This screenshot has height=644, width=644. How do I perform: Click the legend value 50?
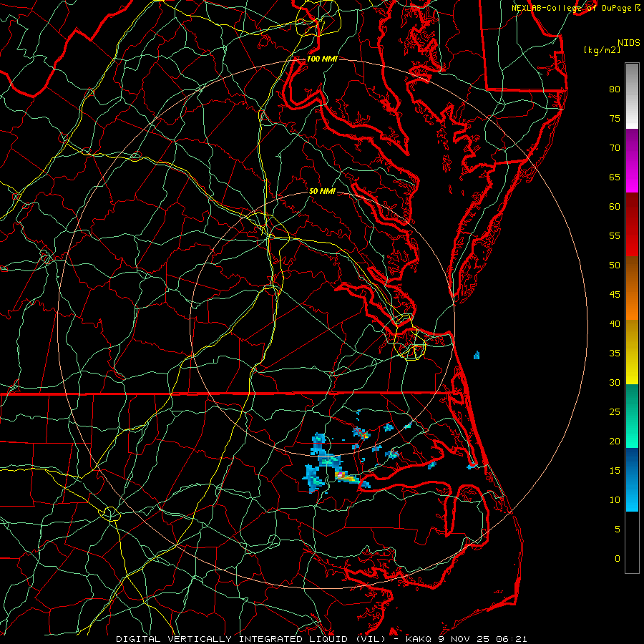[615, 265]
